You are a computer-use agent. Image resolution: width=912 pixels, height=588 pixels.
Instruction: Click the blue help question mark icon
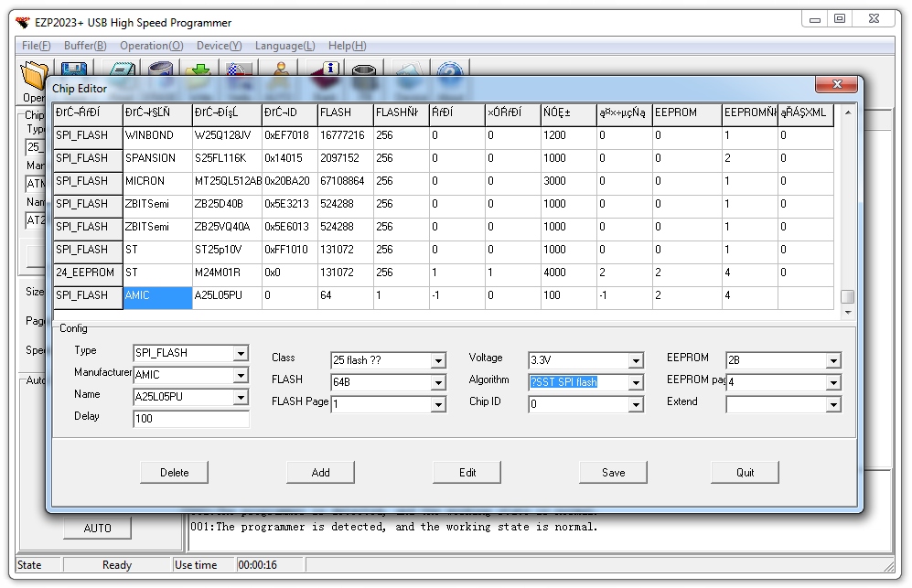(448, 69)
